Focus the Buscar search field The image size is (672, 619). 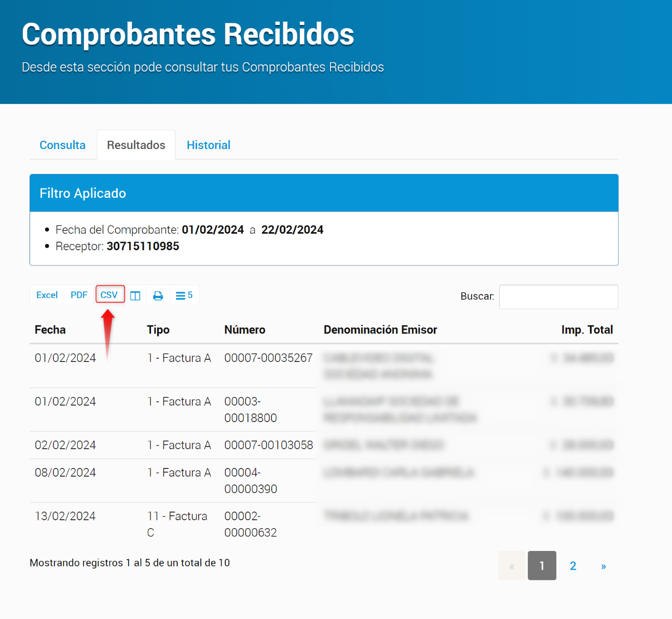[558, 297]
